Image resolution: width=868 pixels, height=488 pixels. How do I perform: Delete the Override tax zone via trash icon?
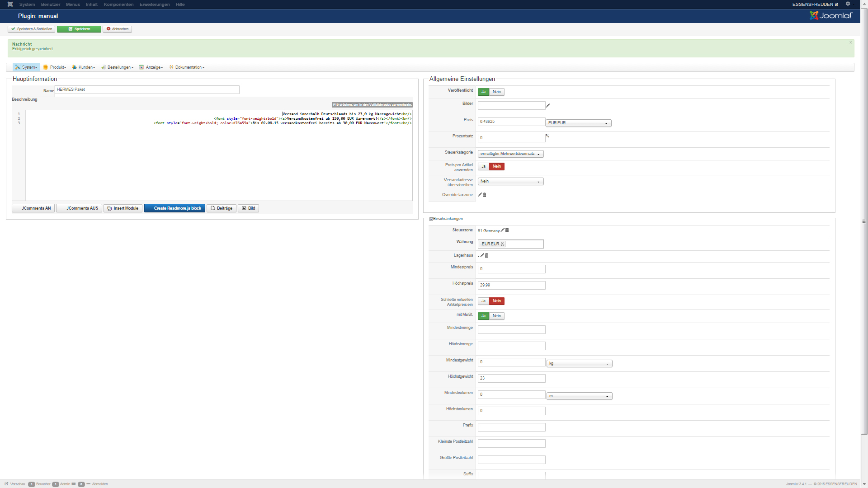pos(485,195)
